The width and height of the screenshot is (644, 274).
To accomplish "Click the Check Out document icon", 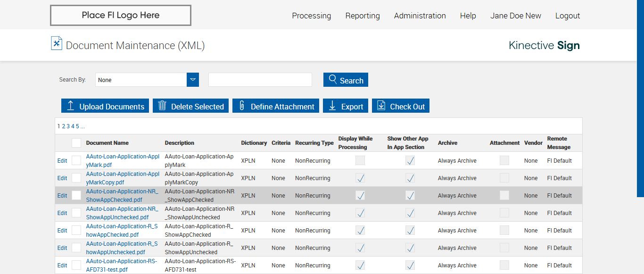I will (381, 106).
